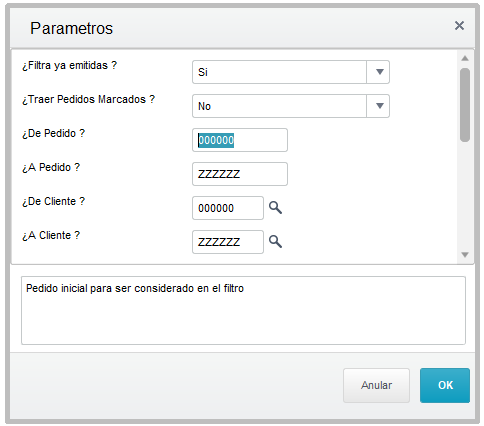Click the De Pedido field with 000000

tap(240, 140)
